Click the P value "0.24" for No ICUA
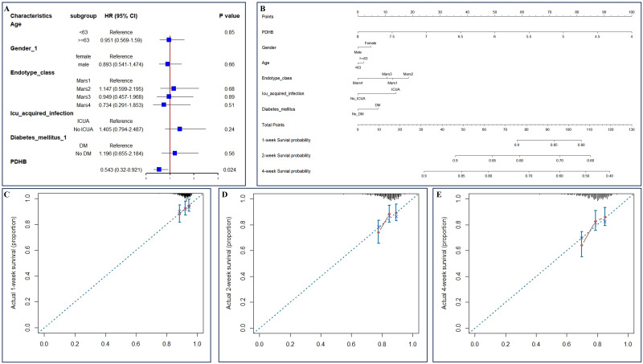This screenshot has width=643, height=364. [x=230, y=129]
